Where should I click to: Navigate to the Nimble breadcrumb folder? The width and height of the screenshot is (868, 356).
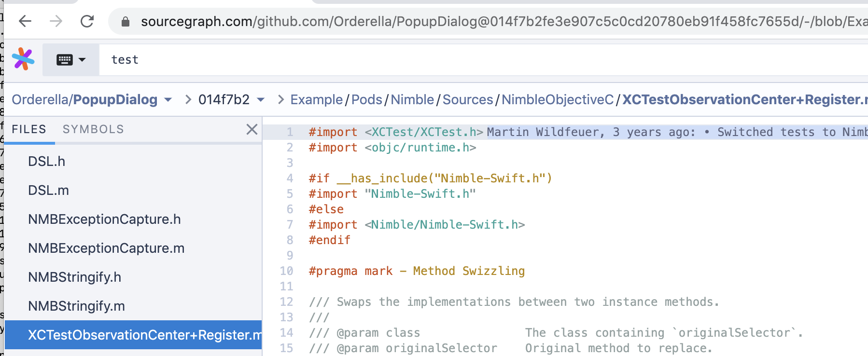412,99
